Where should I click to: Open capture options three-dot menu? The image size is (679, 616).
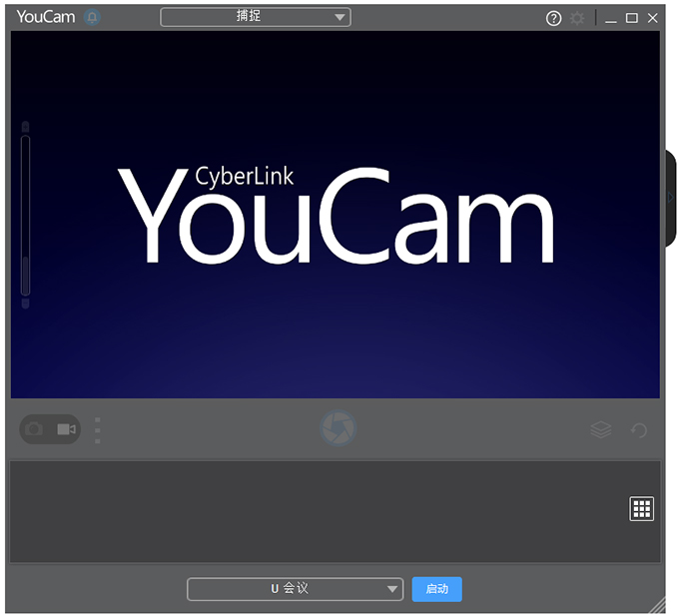pyautogui.click(x=98, y=430)
